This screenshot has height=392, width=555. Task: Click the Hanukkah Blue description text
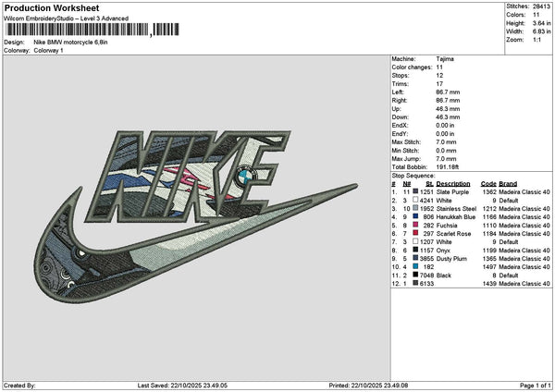point(456,217)
